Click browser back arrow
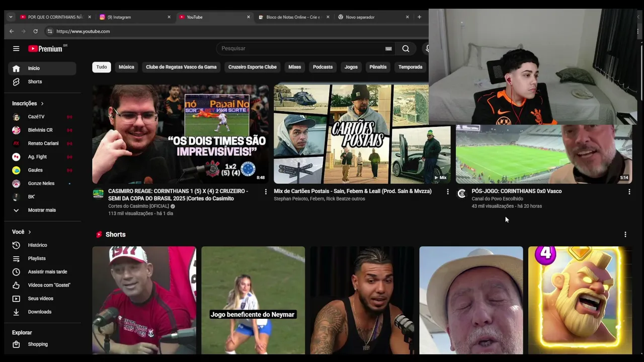This screenshot has width=644, height=362. [x=12, y=31]
